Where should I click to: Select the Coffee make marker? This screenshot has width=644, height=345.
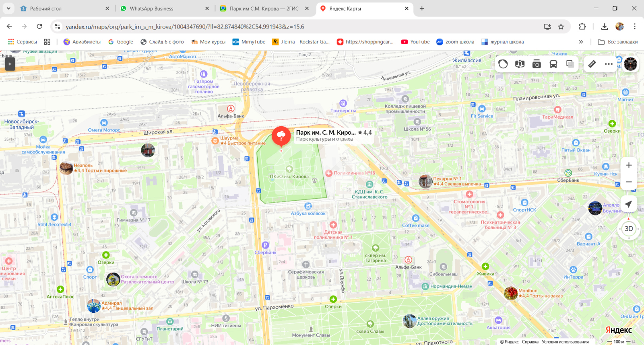click(416, 218)
